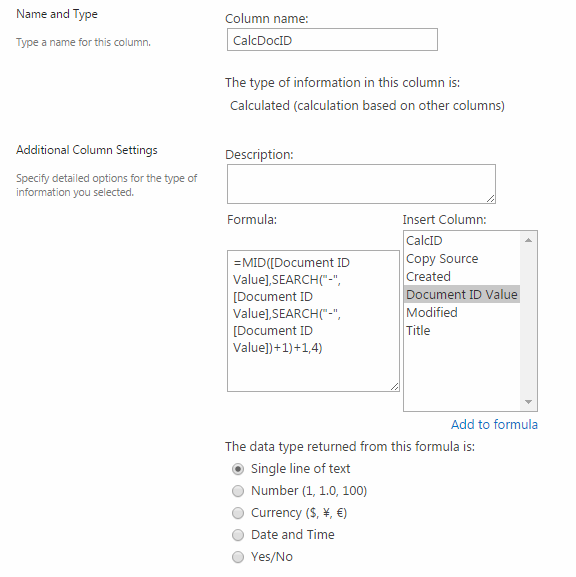Screen dimensions: 576x577
Task: Click inside the Description text box
Action: [361, 184]
